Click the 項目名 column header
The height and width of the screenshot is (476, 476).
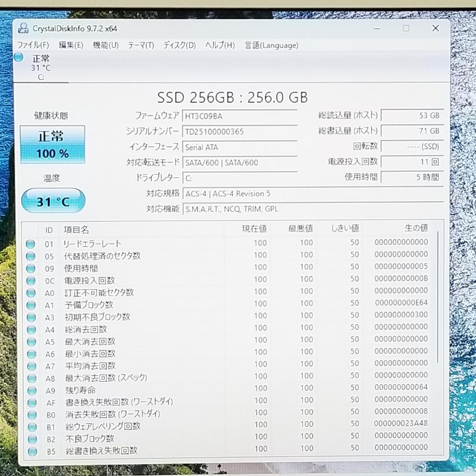coord(141,230)
